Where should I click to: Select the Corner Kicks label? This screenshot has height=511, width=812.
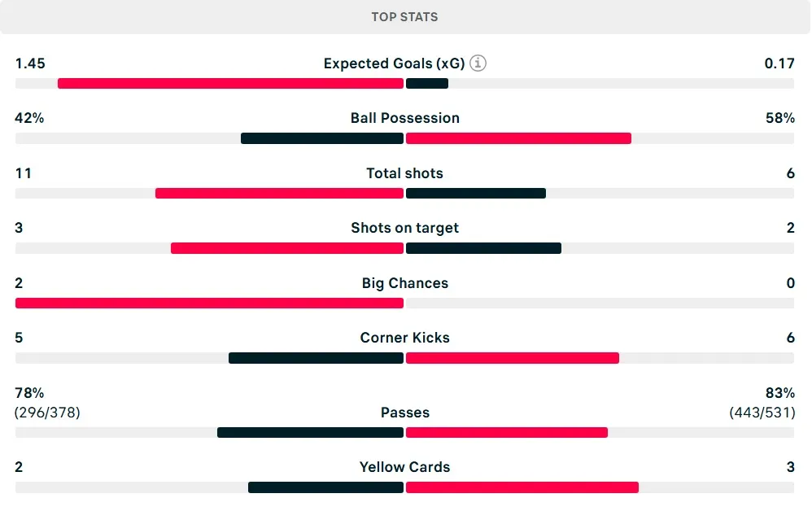tap(405, 338)
